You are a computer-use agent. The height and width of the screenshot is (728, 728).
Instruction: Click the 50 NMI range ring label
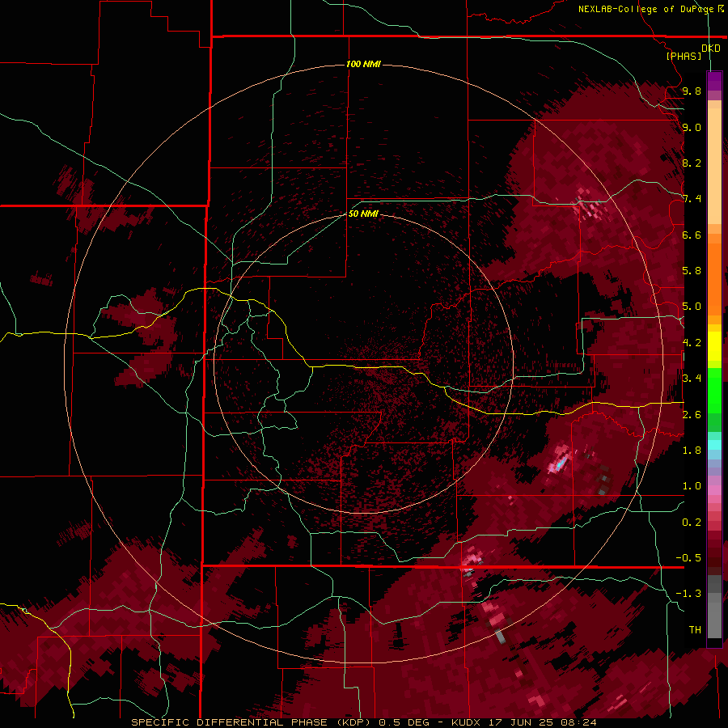click(x=363, y=214)
